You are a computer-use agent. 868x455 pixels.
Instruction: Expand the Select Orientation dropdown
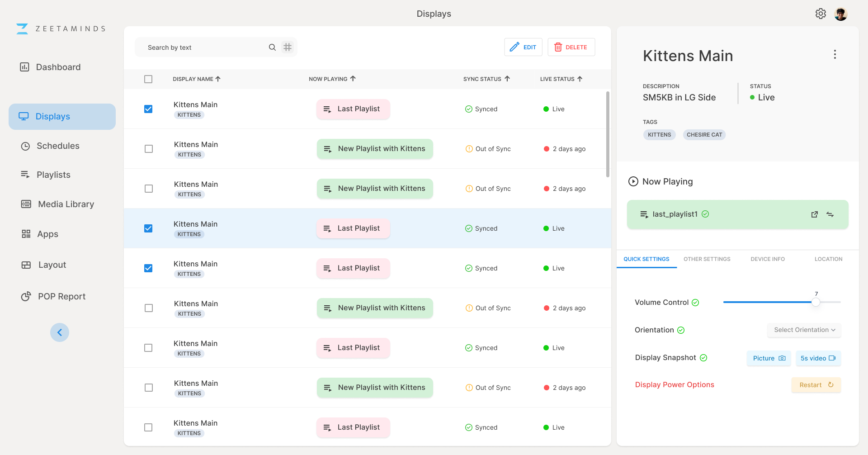click(x=804, y=330)
